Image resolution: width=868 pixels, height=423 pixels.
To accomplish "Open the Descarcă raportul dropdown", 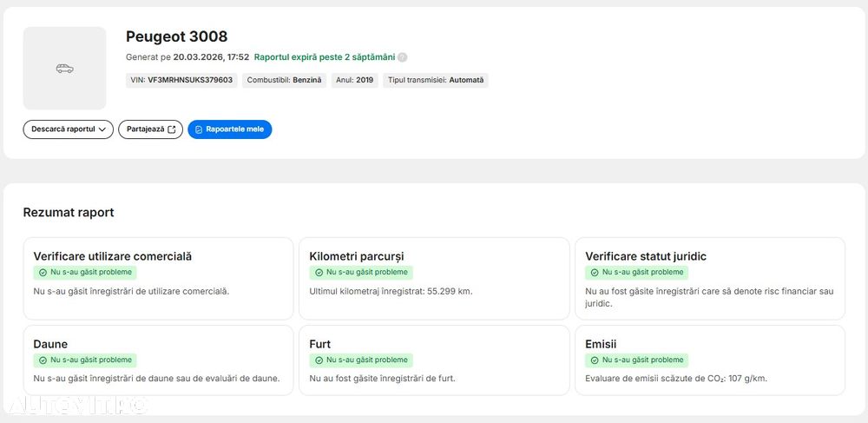I will pos(68,129).
